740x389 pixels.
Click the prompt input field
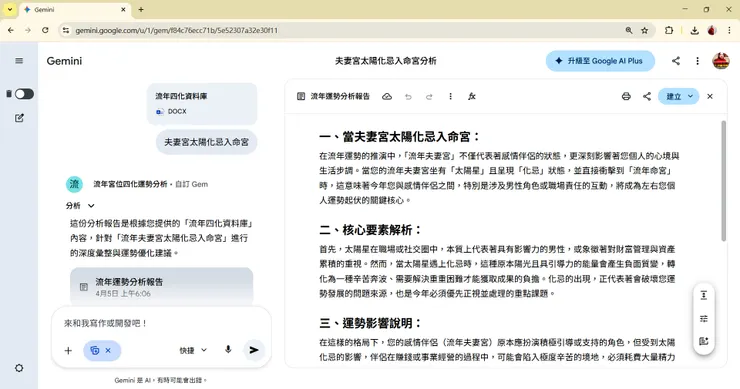(x=161, y=323)
